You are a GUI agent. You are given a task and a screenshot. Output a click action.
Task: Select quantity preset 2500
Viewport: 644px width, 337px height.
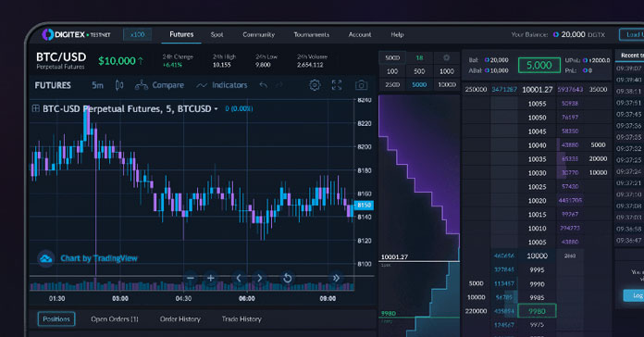[392, 84]
